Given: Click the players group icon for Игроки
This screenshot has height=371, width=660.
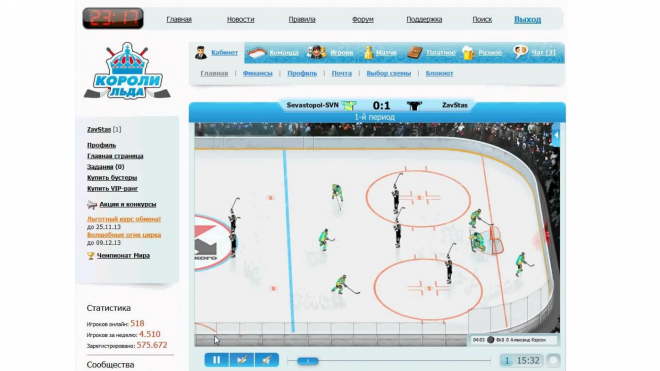Looking at the screenshot, I should pos(317,52).
